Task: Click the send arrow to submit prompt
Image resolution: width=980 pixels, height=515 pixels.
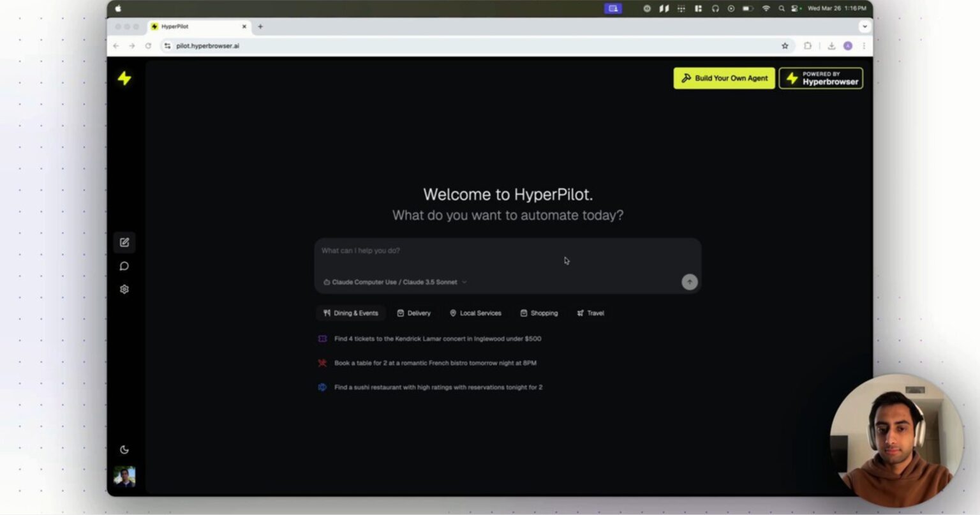Action: click(689, 281)
